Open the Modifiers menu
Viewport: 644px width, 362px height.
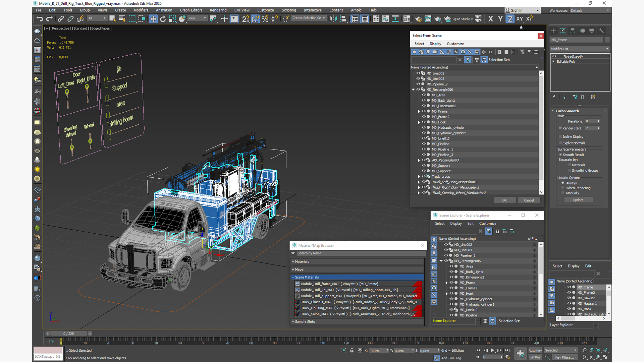click(x=141, y=10)
